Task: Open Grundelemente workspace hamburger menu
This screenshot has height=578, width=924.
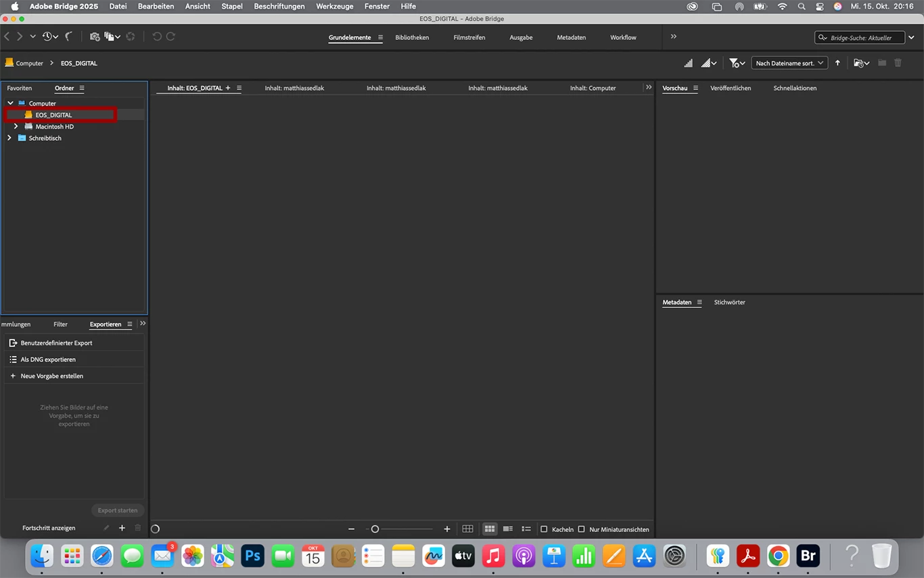Action: (x=380, y=37)
